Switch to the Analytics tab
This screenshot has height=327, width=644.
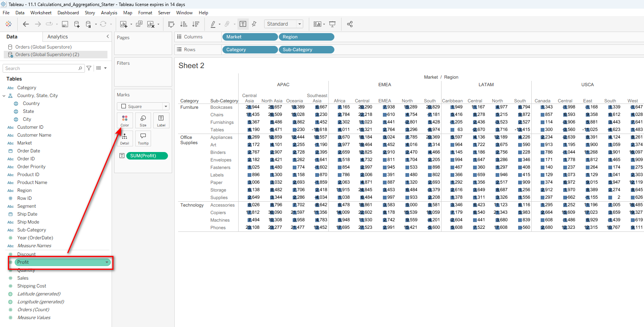(57, 37)
